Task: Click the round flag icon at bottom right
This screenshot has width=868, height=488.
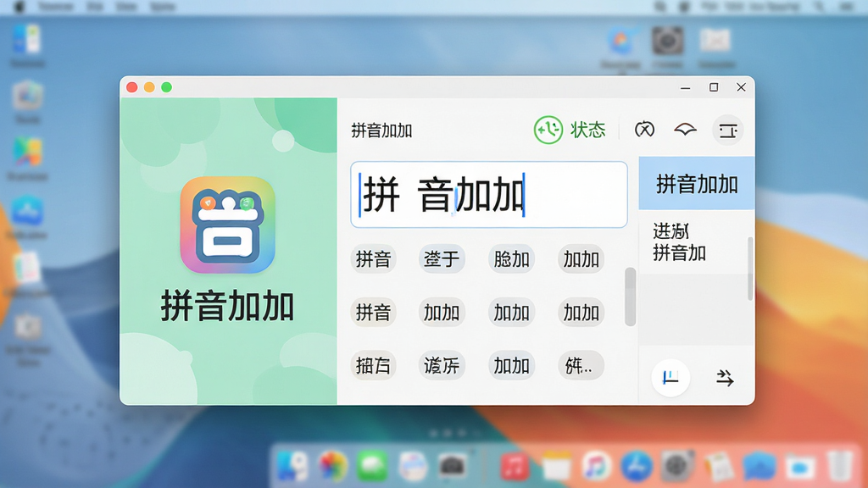Action: (x=670, y=378)
